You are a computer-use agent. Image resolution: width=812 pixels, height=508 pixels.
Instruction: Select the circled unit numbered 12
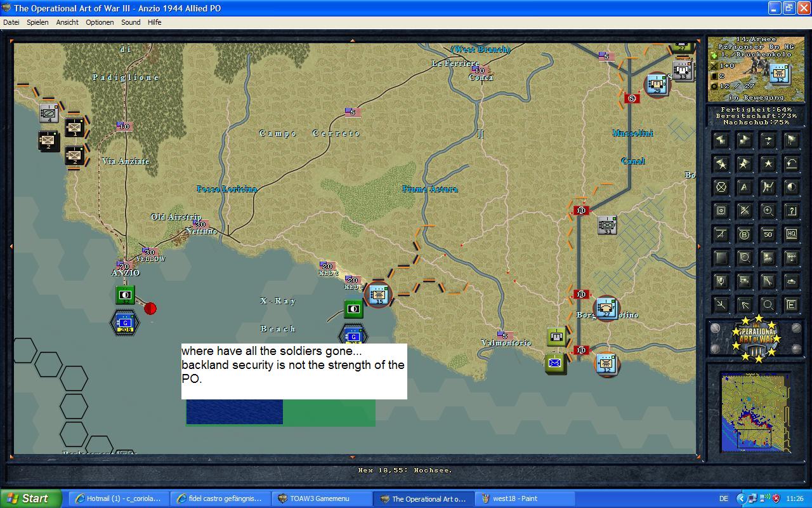click(x=606, y=364)
